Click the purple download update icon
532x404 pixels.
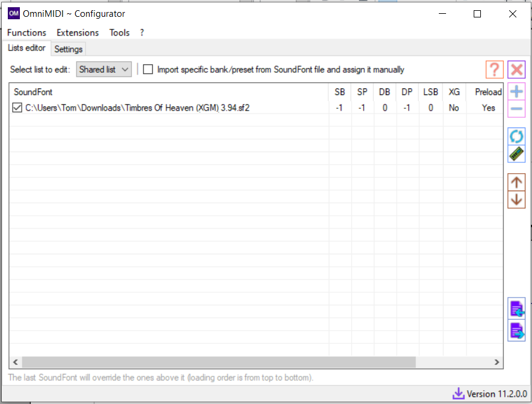coord(459,394)
